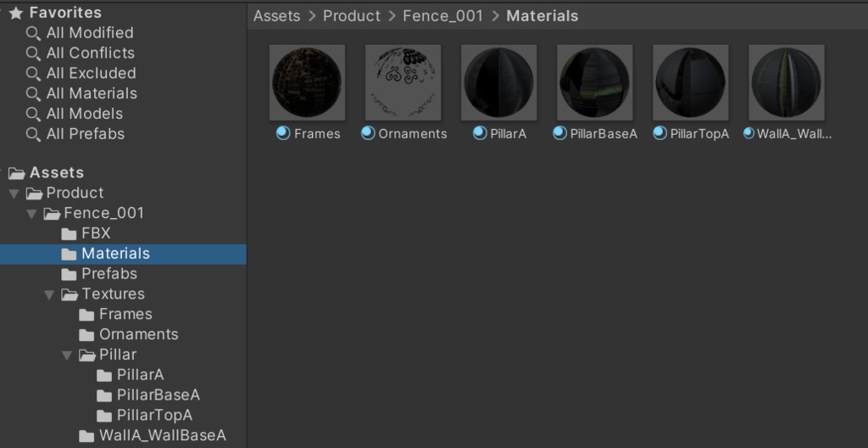Select the WallA_Wall material preview sphere
The image size is (868, 448).
(786, 82)
